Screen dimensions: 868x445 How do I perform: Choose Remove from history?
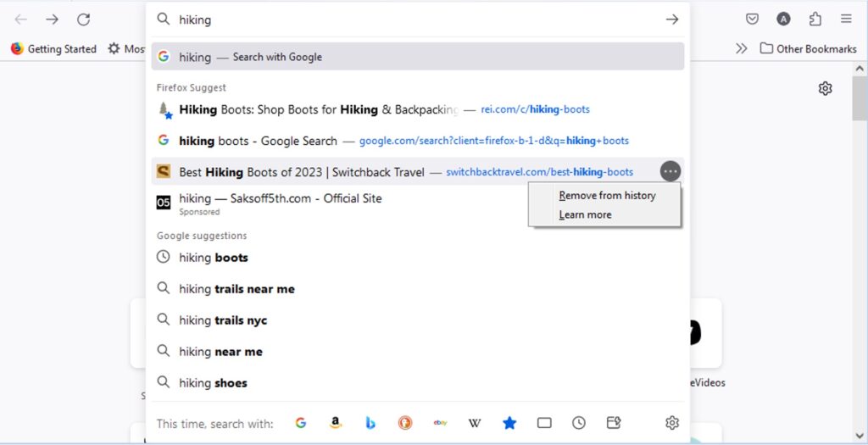click(607, 196)
